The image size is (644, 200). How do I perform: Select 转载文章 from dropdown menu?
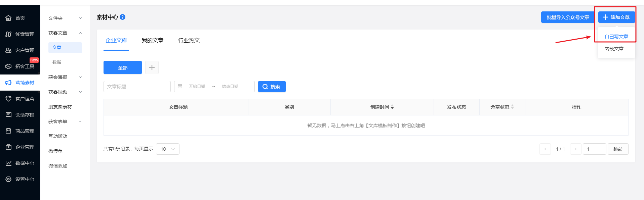(x=614, y=49)
